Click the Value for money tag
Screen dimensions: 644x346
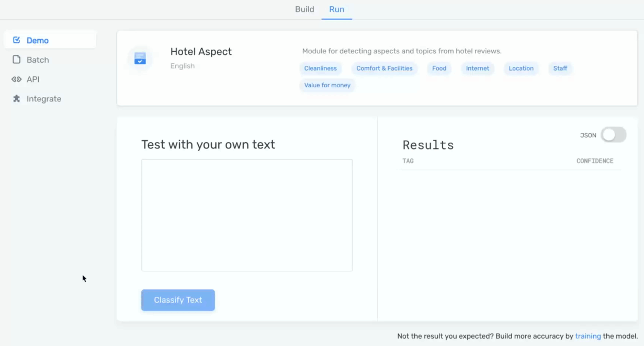(x=327, y=85)
